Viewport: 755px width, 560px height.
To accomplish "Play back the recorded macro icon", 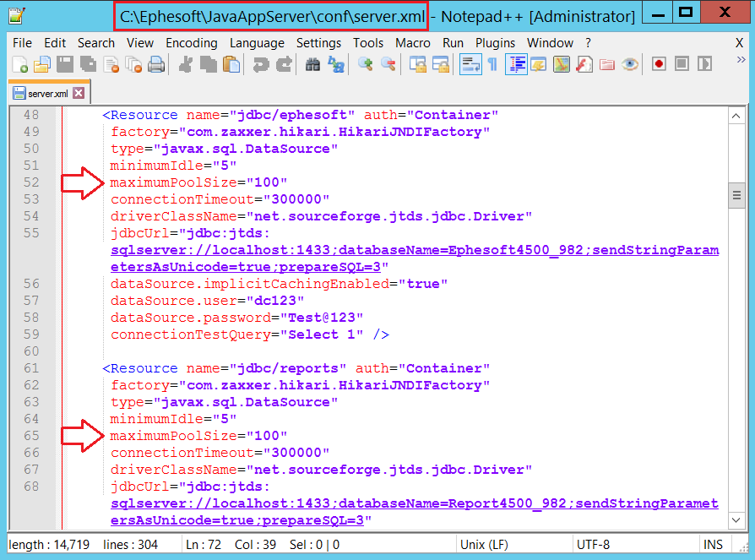I will point(704,64).
